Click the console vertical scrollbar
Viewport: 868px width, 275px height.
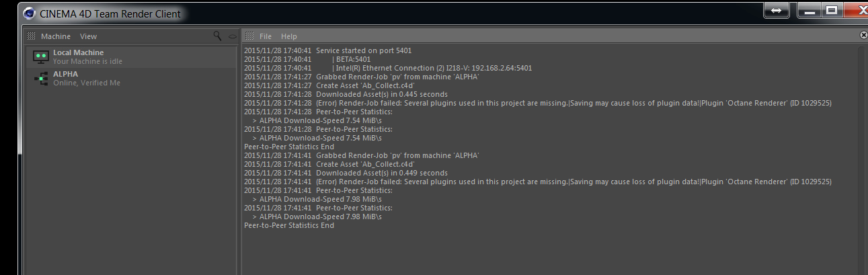click(863, 160)
